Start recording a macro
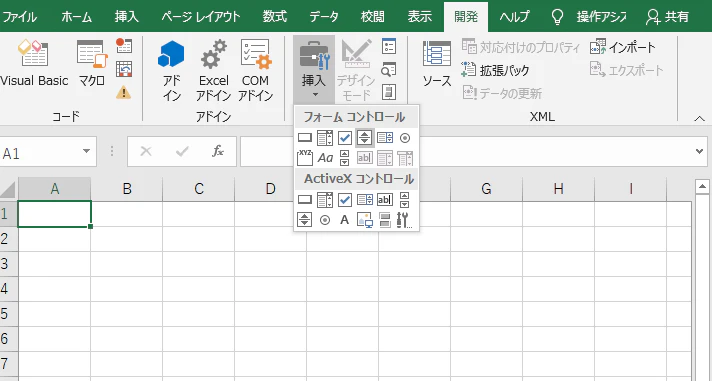Screen dimensions: 712x381 124,46
